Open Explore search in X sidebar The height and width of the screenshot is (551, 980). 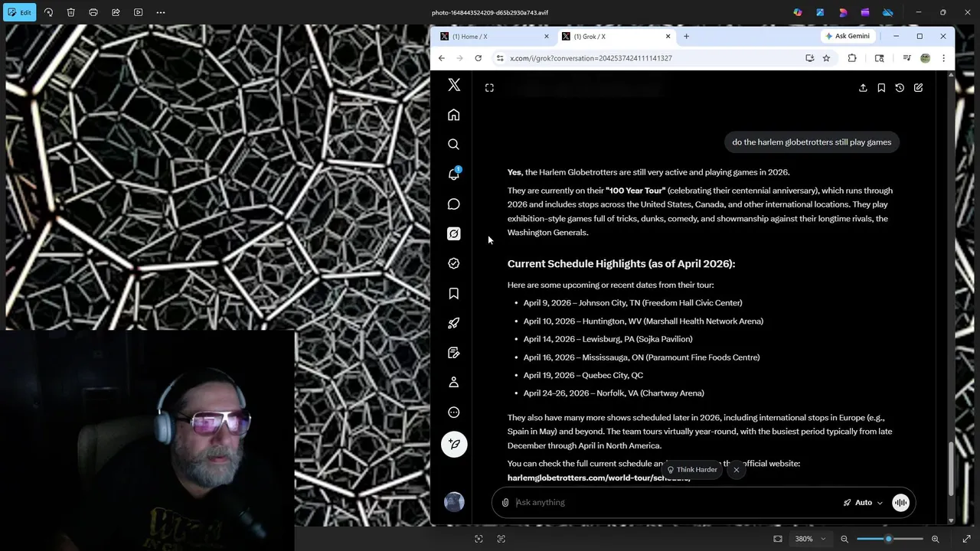click(x=454, y=144)
